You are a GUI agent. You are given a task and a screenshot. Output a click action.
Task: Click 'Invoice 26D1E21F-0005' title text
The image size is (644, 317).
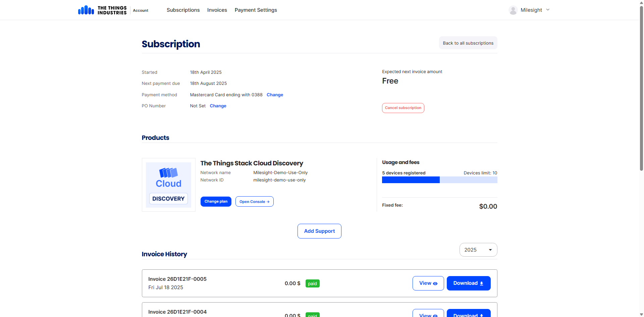[x=177, y=279]
